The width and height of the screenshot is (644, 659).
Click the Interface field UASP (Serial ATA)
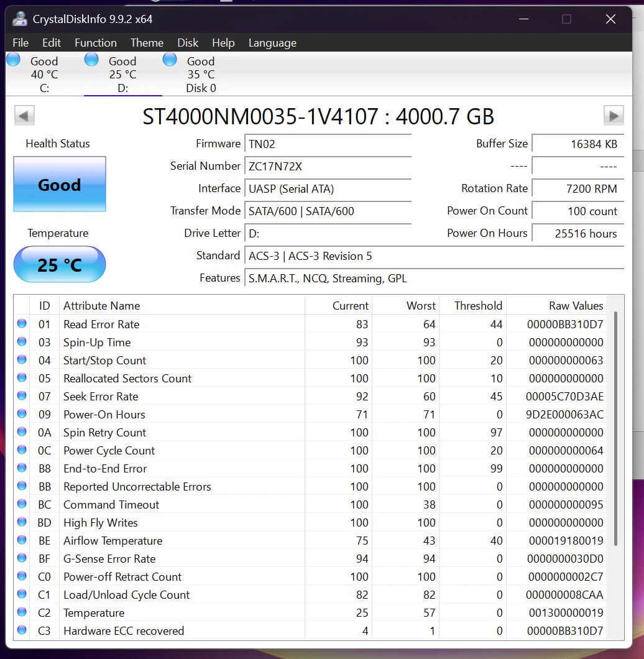pyautogui.click(x=328, y=189)
